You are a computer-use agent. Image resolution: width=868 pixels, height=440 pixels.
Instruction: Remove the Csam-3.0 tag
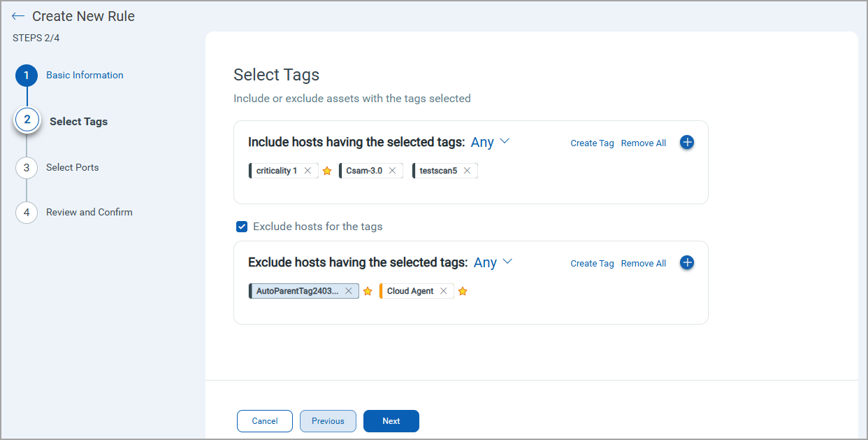(392, 171)
